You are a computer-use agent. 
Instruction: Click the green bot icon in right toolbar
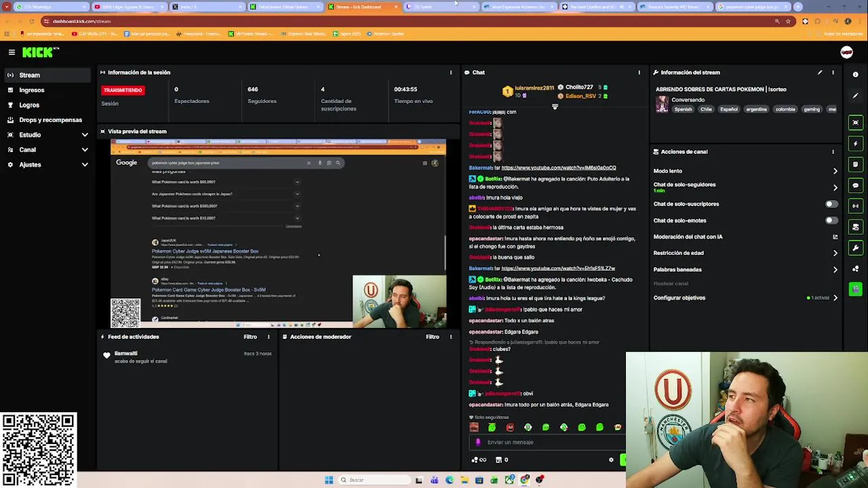[856, 289]
